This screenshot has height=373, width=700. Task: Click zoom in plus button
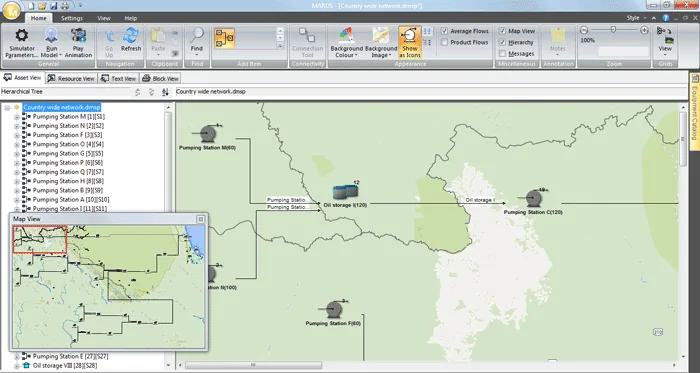(x=644, y=30)
